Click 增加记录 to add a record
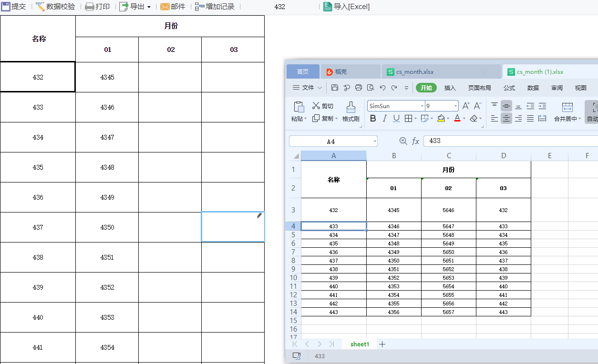The width and height of the screenshot is (598, 364). tap(215, 7)
